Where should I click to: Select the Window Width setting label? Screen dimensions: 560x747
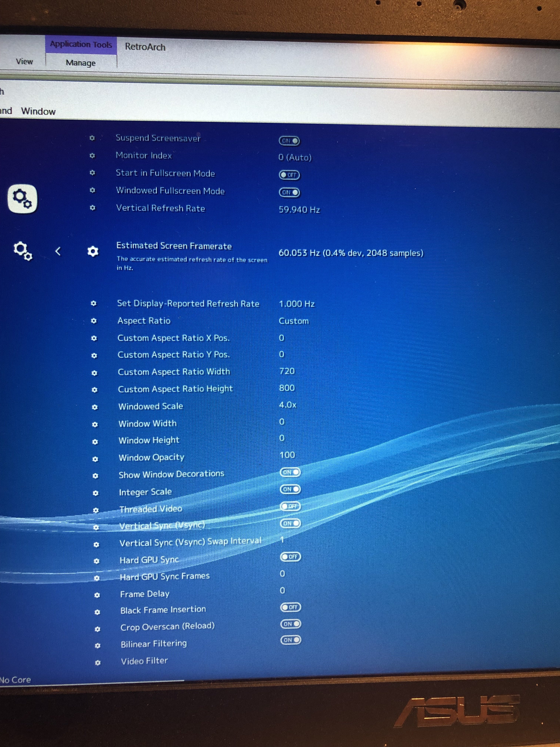(148, 424)
